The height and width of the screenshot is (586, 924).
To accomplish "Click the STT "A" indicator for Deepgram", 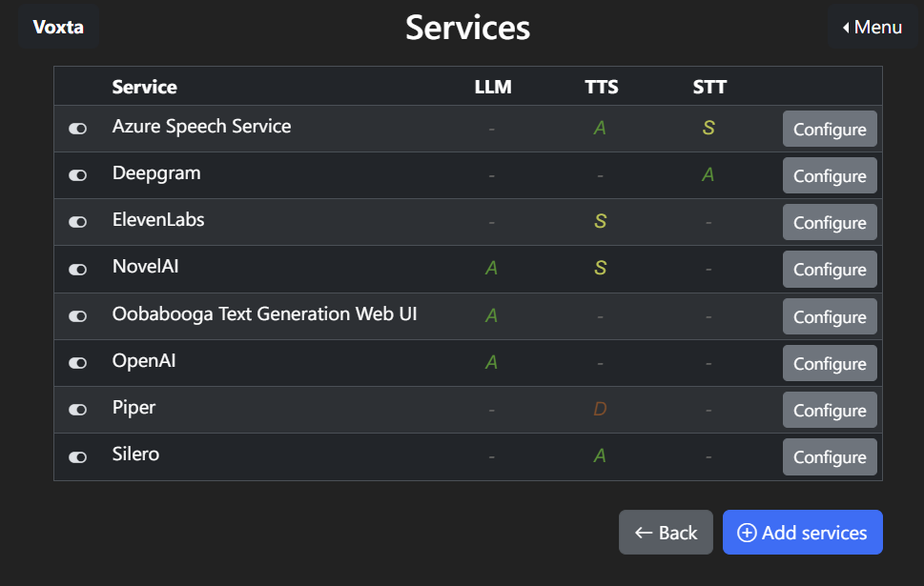I will [708, 175].
